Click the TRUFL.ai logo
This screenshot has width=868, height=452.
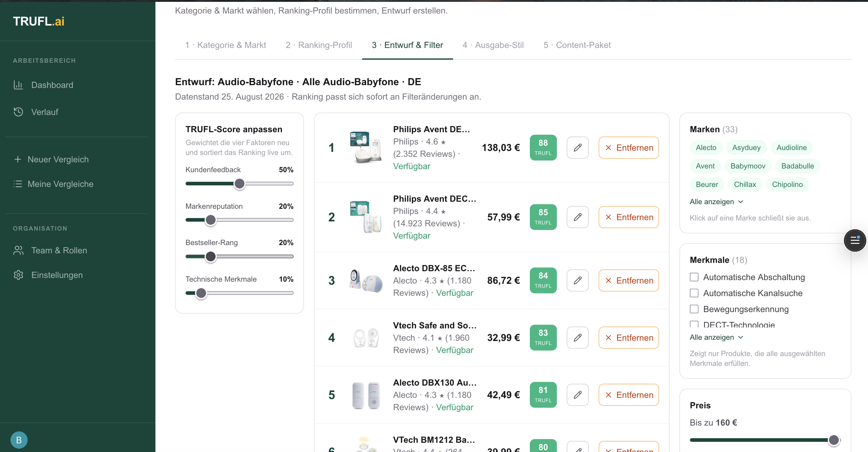pyautogui.click(x=39, y=21)
